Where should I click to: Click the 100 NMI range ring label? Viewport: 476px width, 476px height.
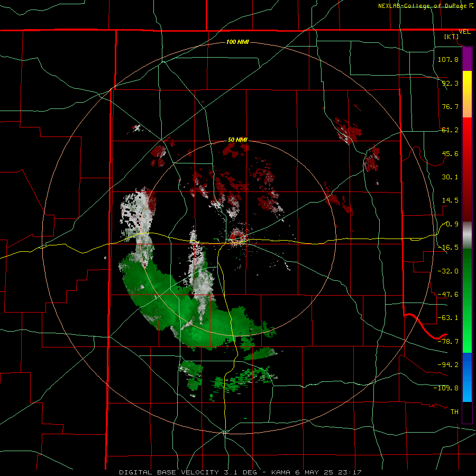click(237, 42)
